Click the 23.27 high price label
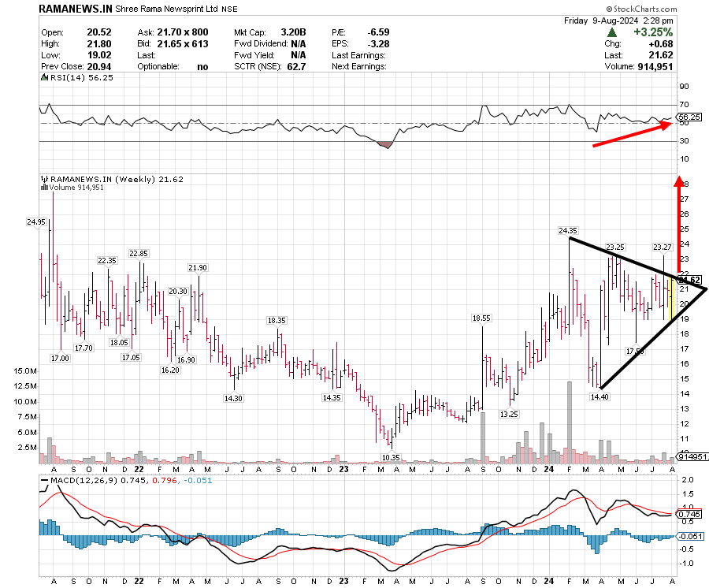This screenshot has width=709, height=588. [663, 247]
